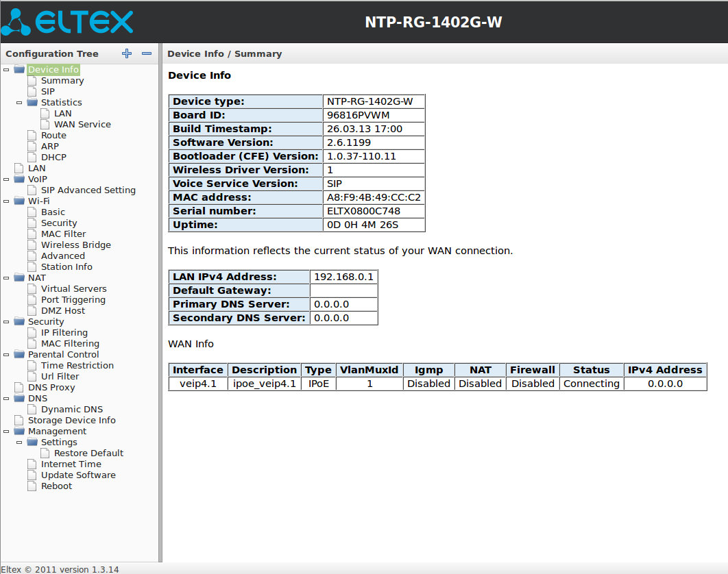The width and height of the screenshot is (728, 574).
Task: Expand all with the plus icon
Action: 127,54
